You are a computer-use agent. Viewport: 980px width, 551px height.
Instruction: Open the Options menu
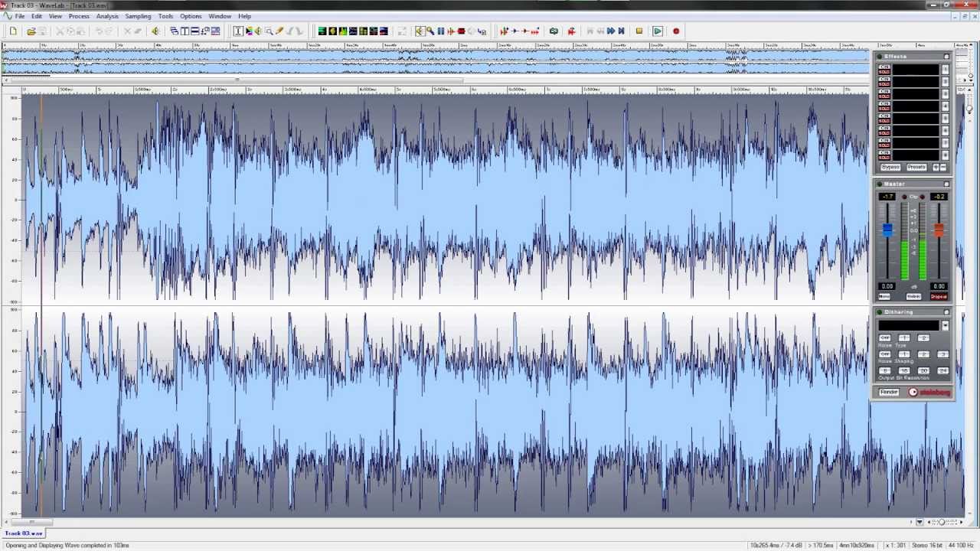(191, 16)
